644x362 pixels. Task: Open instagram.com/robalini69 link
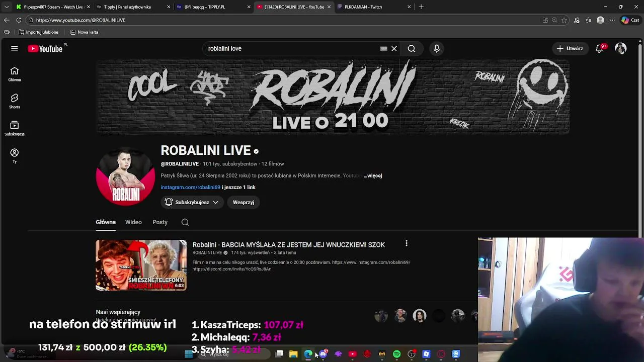(190, 187)
